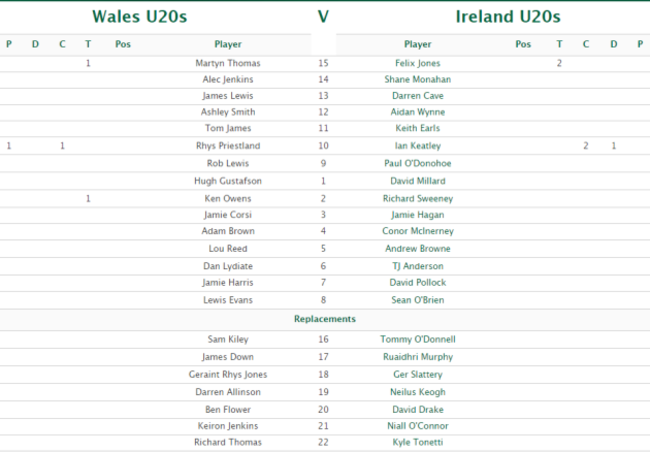Viewport: 650px width, 452px height.
Task: Select Richard Sweeney in the Ireland lineup
Action: tap(418, 198)
